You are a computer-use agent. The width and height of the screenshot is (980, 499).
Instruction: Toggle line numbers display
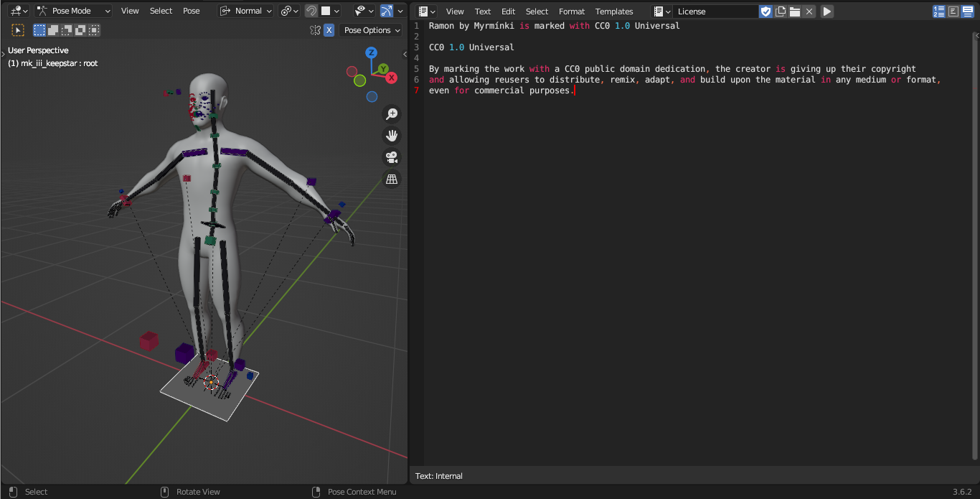click(938, 11)
